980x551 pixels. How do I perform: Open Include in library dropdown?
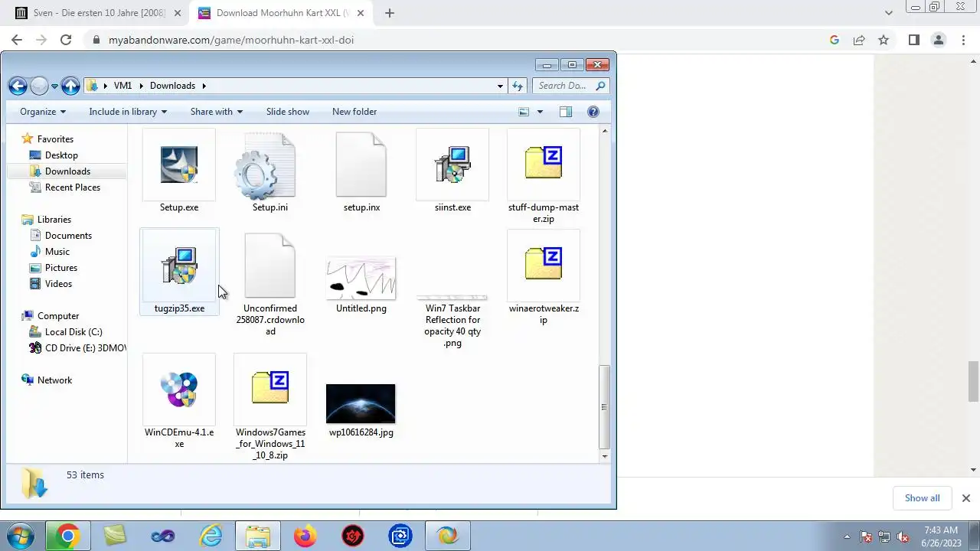click(128, 112)
